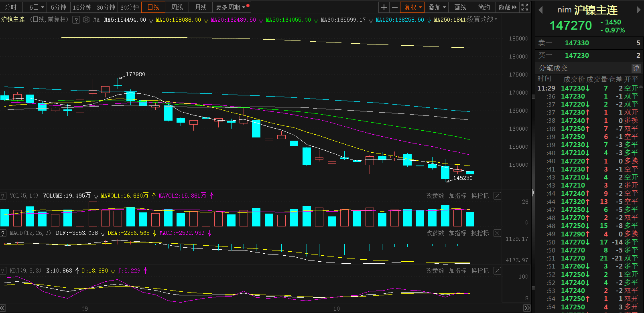Go to previous contract with left arrow
This screenshot has height=313, width=644.
pos(540,10)
